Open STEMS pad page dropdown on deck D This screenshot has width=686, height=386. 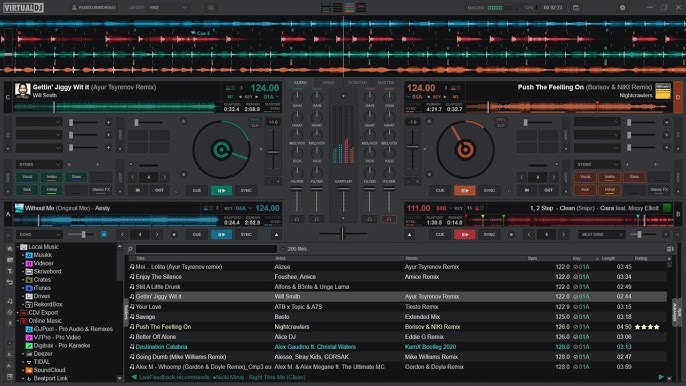tap(597, 165)
